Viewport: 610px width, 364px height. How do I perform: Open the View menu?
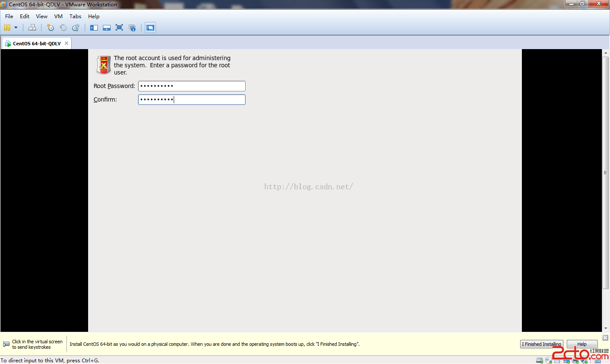tap(42, 17)
